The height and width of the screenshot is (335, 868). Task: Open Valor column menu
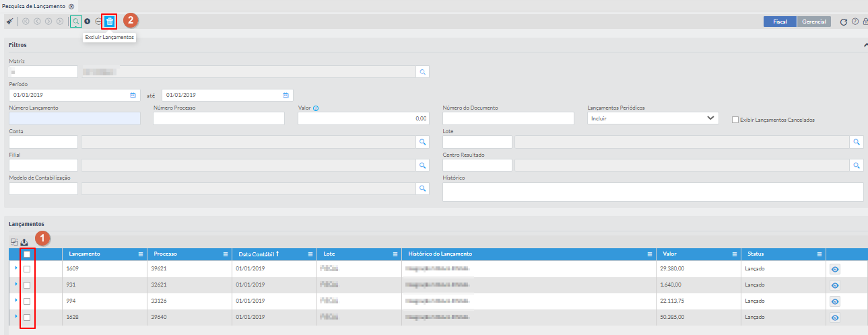click(734, 254)
